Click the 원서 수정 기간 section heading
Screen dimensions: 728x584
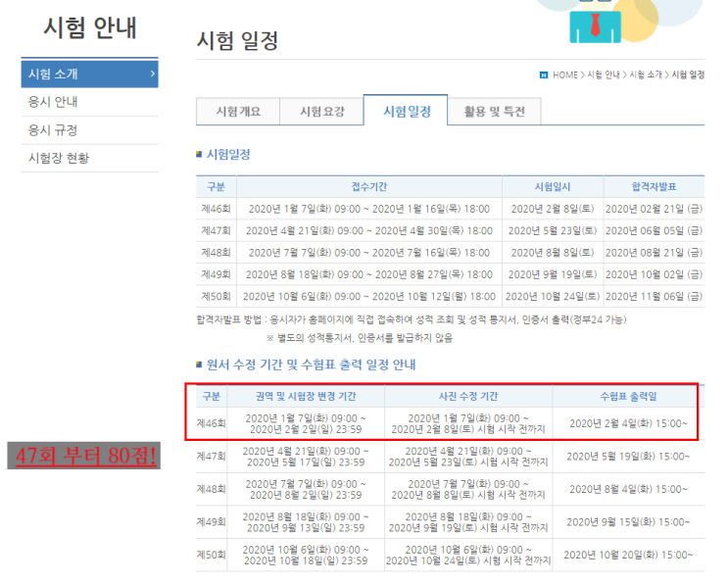tap(311, 365)
